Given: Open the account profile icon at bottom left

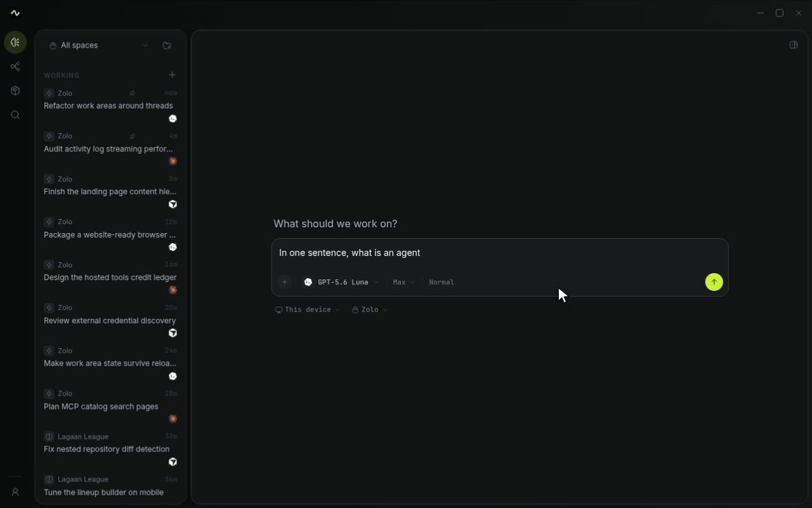Looking at the screenshot, I should pos(15,492).
